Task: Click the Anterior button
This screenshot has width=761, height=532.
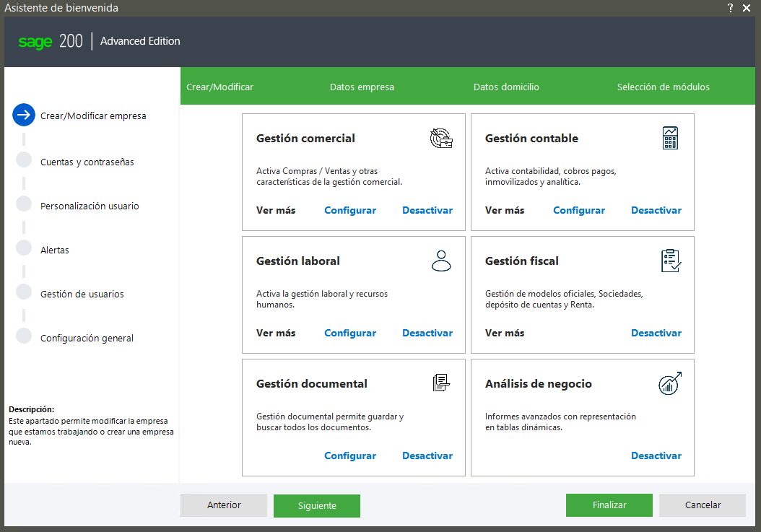Action: tap(224, 505)
